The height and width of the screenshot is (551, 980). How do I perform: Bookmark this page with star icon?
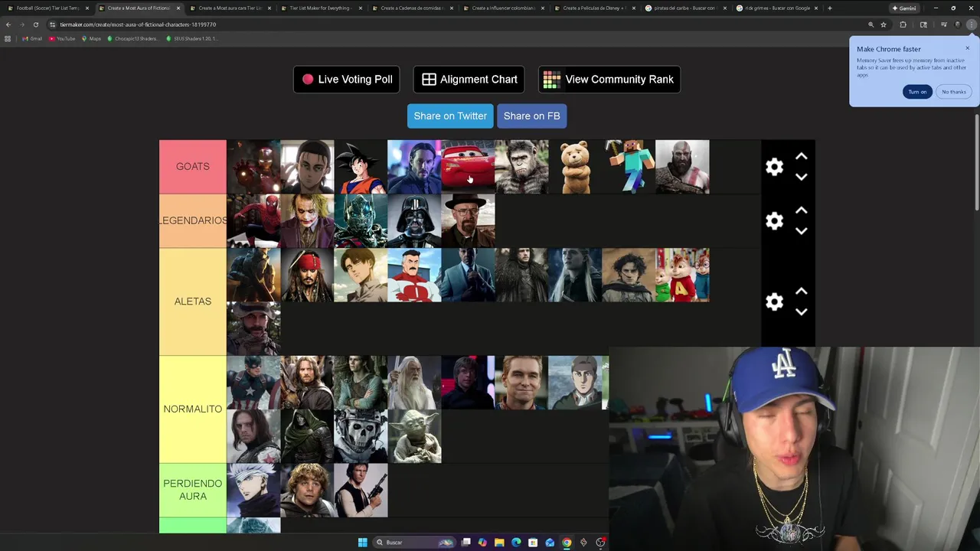click(x=884, y=24)
